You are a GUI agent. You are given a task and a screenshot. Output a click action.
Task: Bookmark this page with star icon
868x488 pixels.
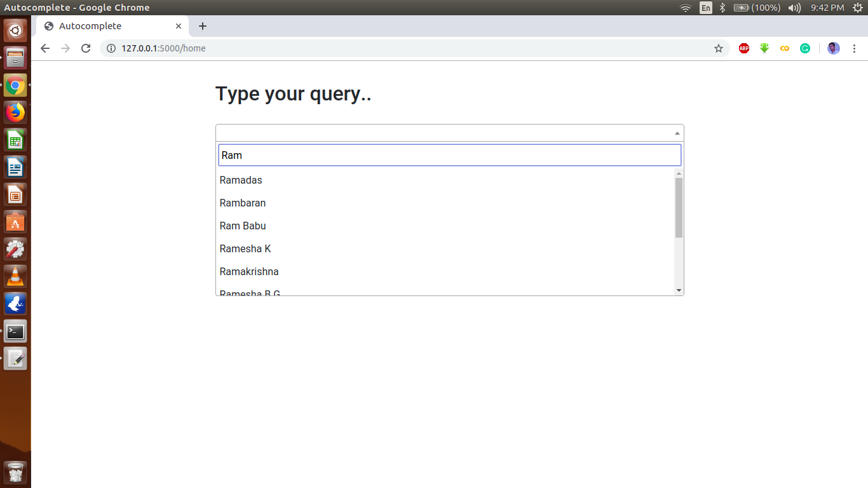click(x=719, y=48)
